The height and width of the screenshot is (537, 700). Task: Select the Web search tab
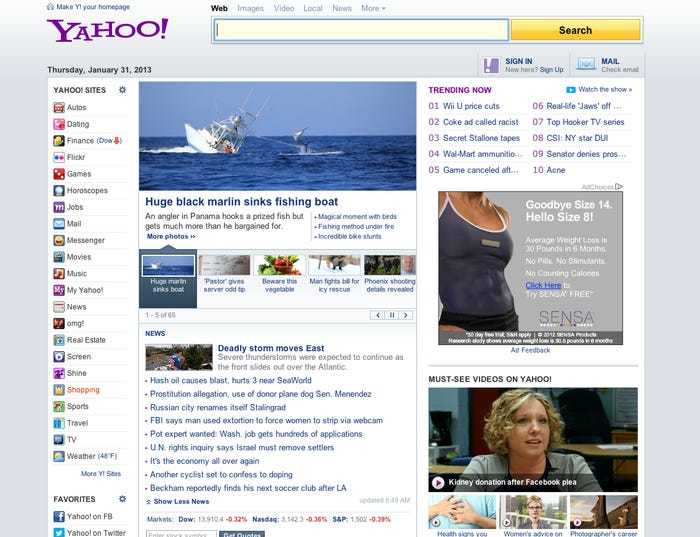pyautogui.click(x=219, y=8)
